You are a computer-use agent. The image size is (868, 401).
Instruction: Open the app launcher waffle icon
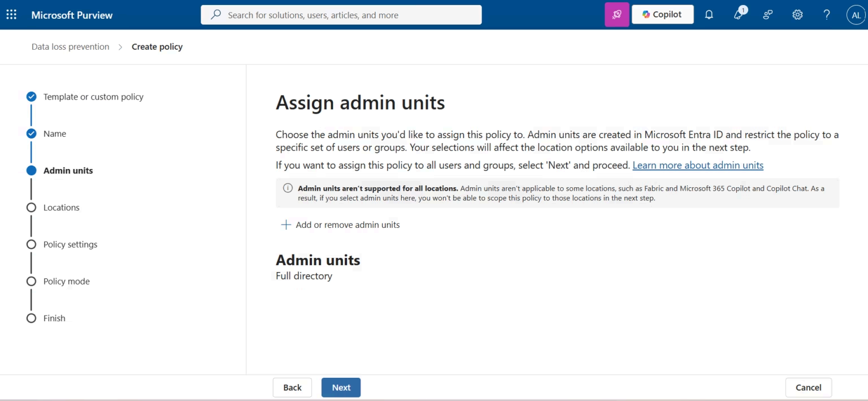[11, 15]
